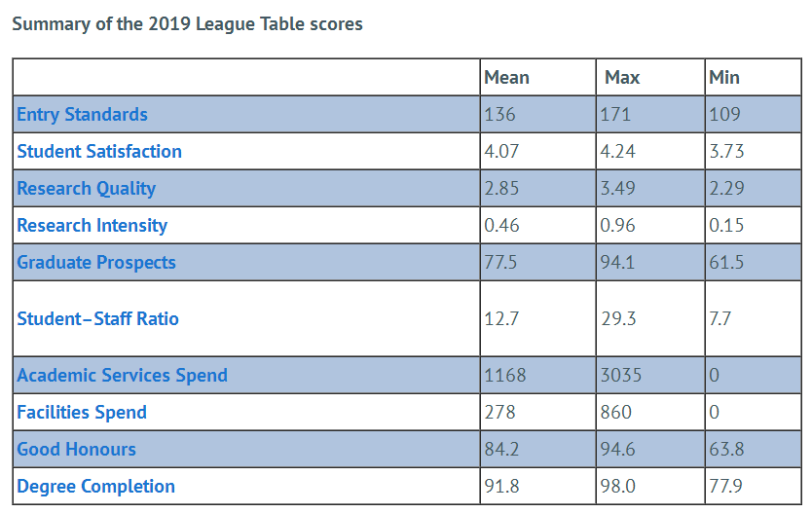Screen dimensions: 812x513
Task: Open the Graduate Prospects link
Action: point(96,263)
